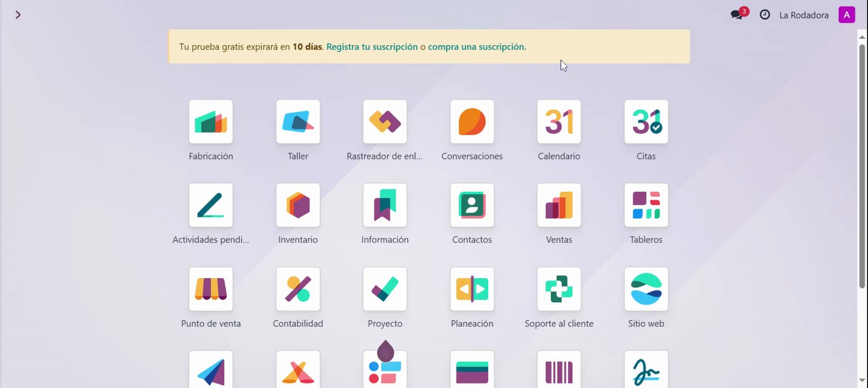This screenshot has width=868, height=388.
Task: Open the orange-pink X-shaped icon app
Action: tap(298, 370)
